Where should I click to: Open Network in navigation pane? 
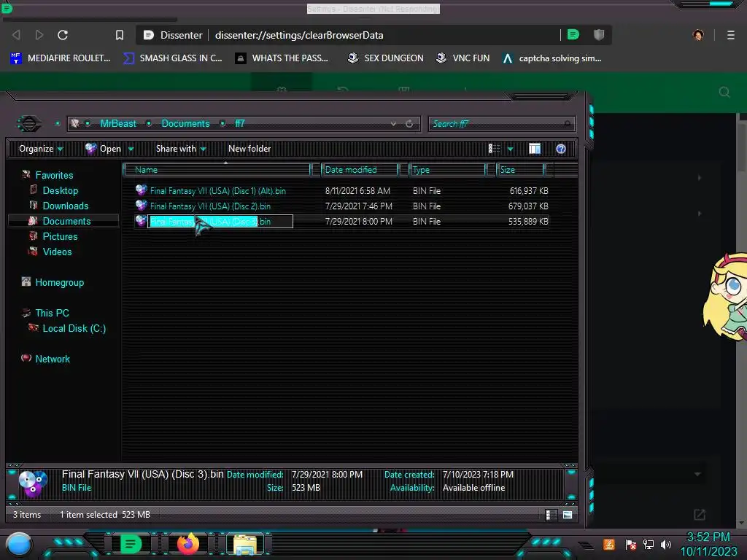[53, 359]
